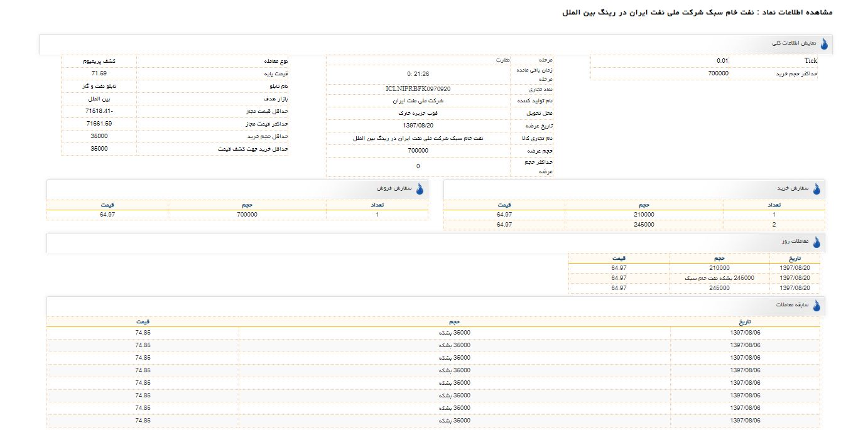Click the نظارت stage value
868x430 pixels.
click(503, 60)
